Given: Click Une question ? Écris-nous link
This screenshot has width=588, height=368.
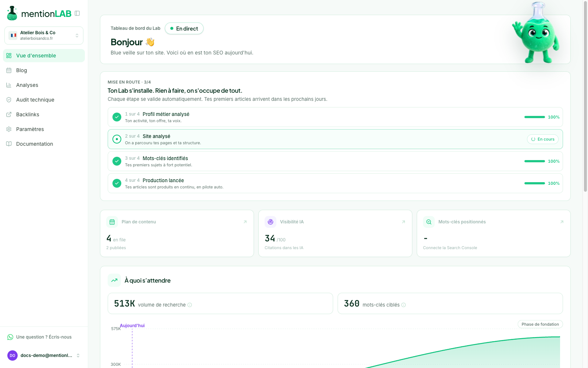Looking at the screenshot, I should 44,337.
